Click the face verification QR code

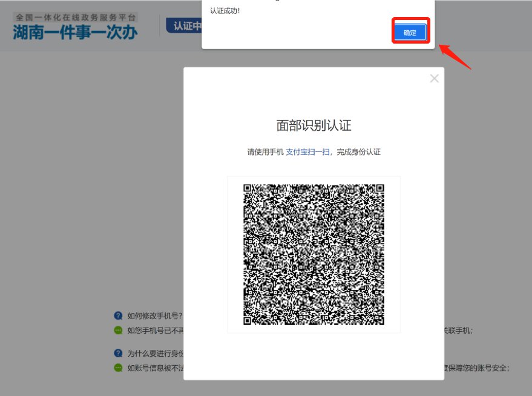click(x=314, y=254)
